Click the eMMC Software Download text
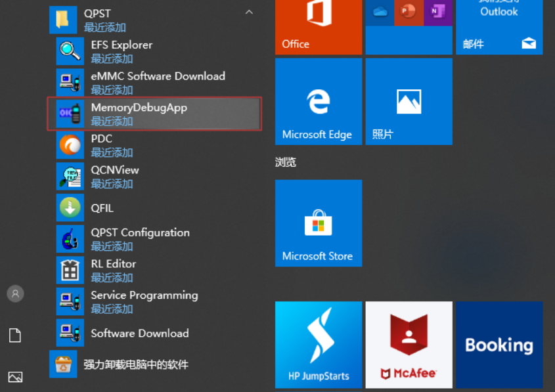 click(158, 76)
